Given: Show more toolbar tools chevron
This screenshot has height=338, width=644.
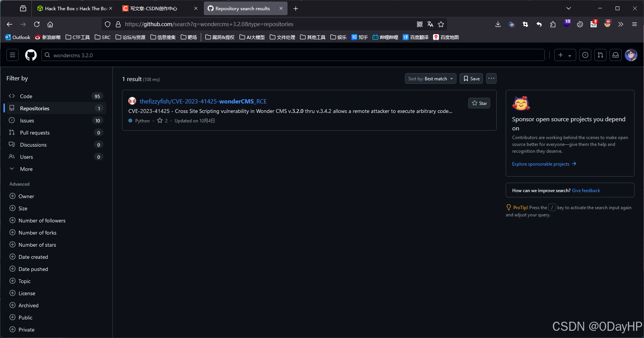Looking at the screenshot, I should (621, 24).
